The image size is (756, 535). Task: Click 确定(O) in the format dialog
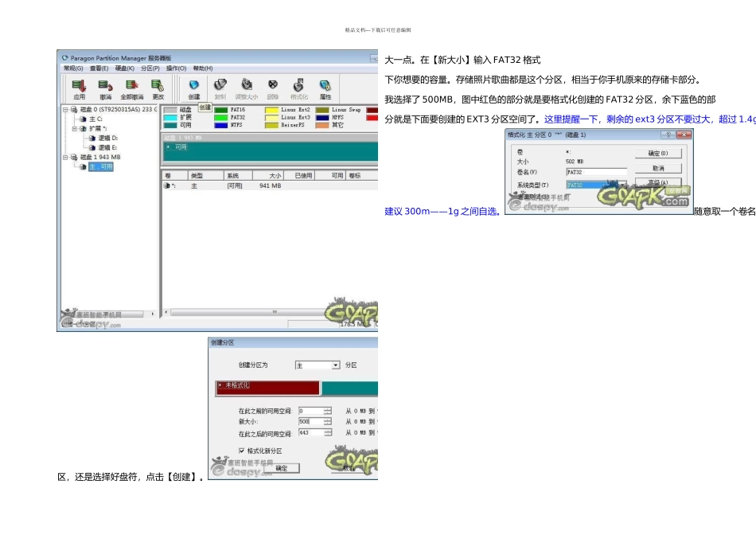658,154
